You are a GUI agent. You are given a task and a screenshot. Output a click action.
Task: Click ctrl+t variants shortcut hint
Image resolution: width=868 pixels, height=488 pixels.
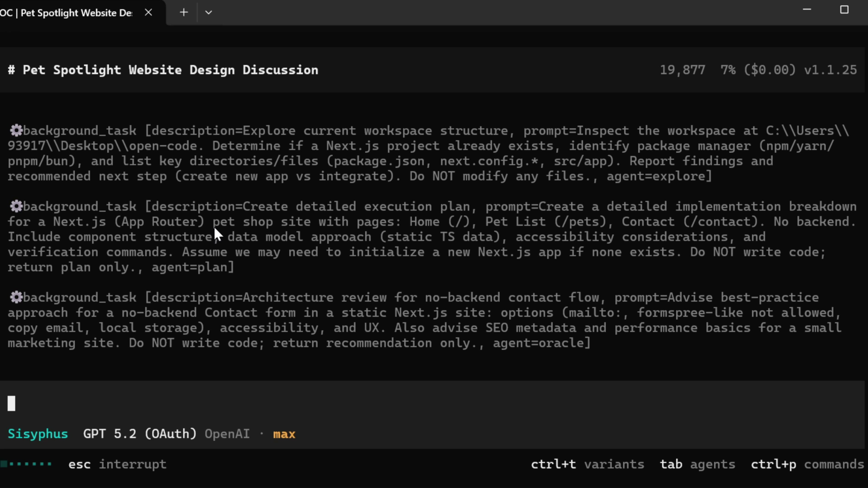click(x=587, y=465)
